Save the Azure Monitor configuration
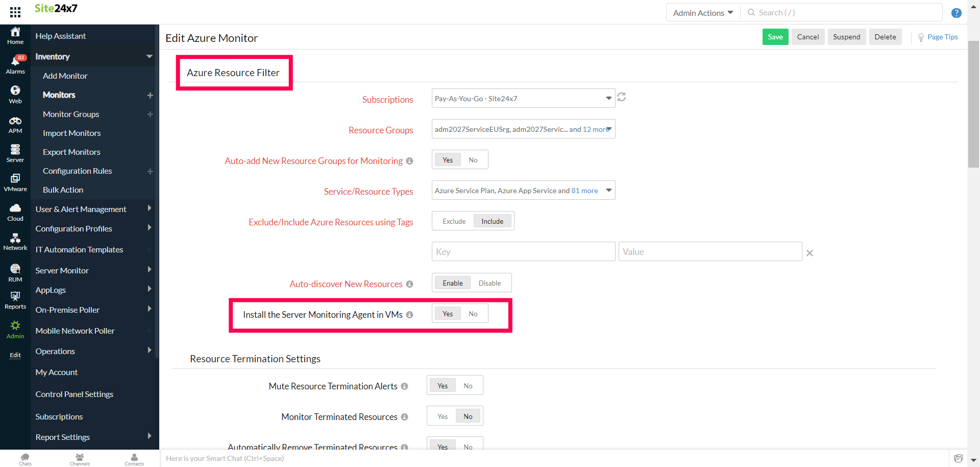 point(775,36)
